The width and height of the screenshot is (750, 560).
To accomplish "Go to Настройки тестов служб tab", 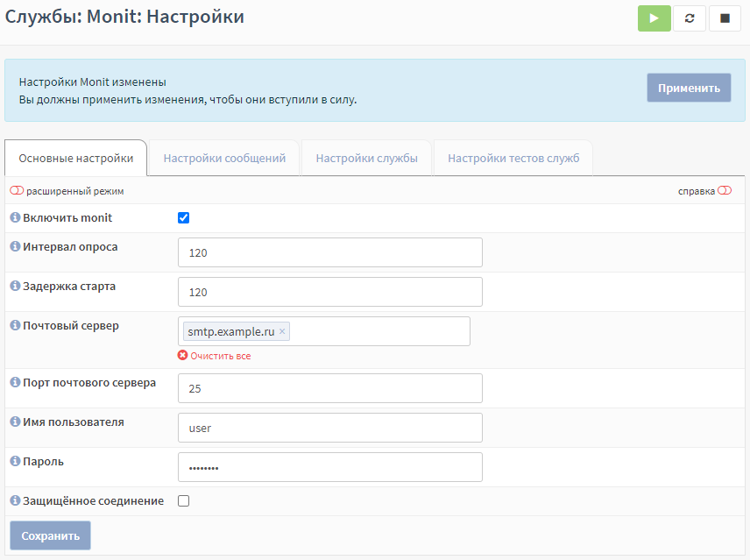I will [513, 159].
